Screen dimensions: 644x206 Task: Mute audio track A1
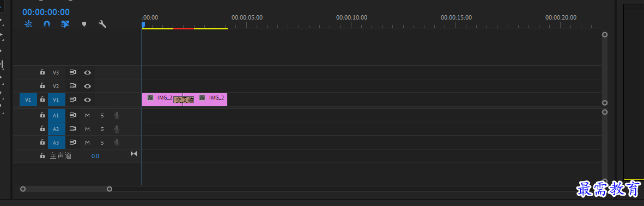coord(88,115)
